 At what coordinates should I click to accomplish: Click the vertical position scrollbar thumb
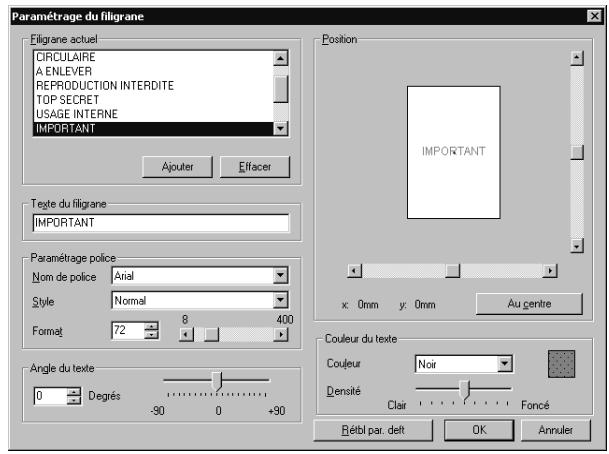tap(577, 152)
